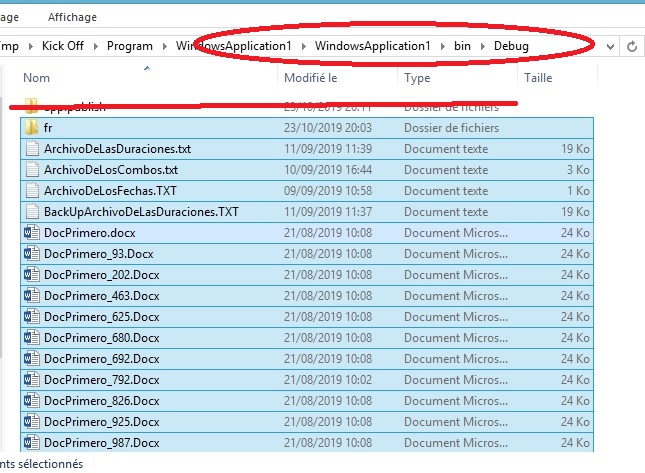The height and width of the screenshot is (473, 645).
Task: Click second WindowsApplication1 breadcrumb before bin
Action: [372, 46]
